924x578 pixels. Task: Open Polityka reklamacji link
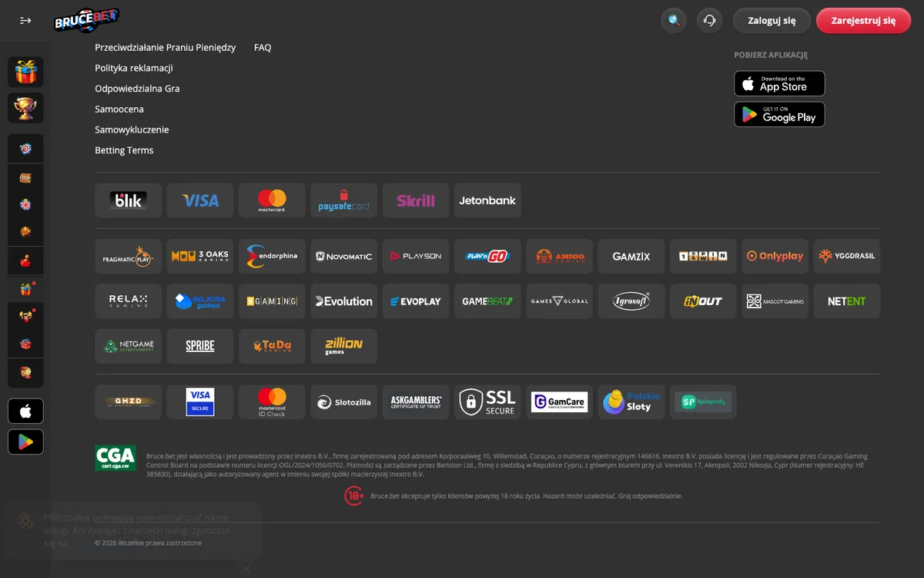134,68
